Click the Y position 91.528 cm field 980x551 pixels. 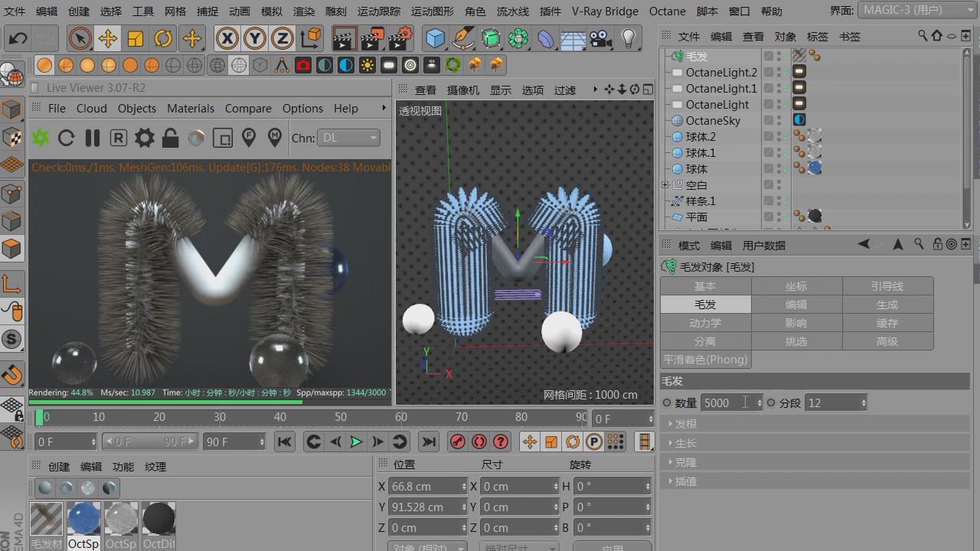pos(427,507)
